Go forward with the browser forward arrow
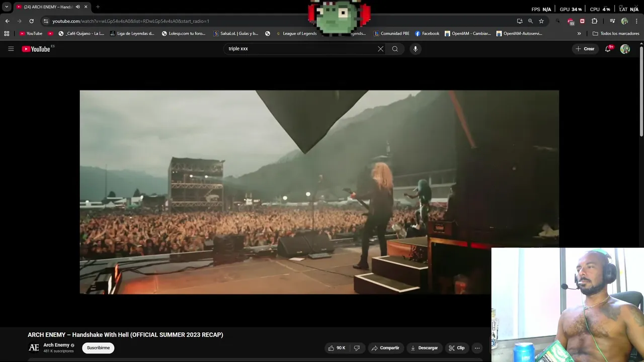This screenshot has height=362, width=644. (19, 21)
